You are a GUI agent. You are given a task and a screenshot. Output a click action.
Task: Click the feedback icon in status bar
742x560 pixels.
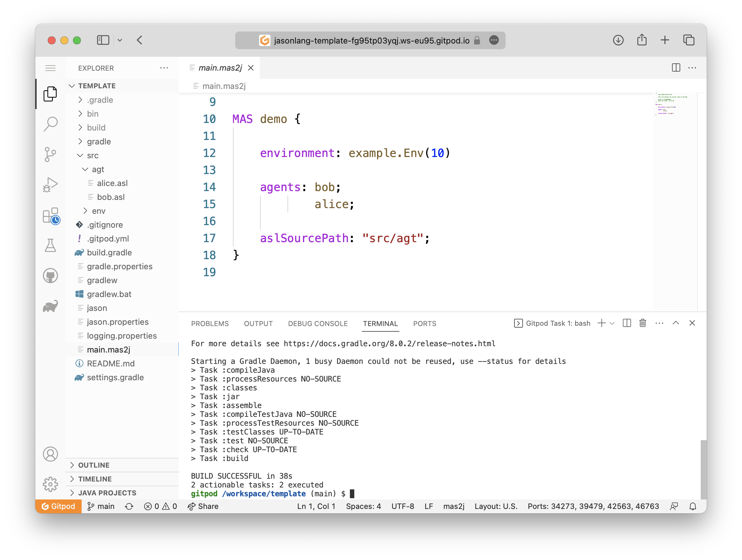674,506
